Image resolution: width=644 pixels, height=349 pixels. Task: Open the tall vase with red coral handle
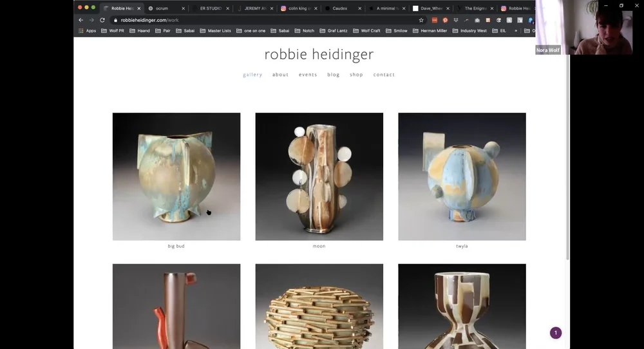tap(176, 307)
